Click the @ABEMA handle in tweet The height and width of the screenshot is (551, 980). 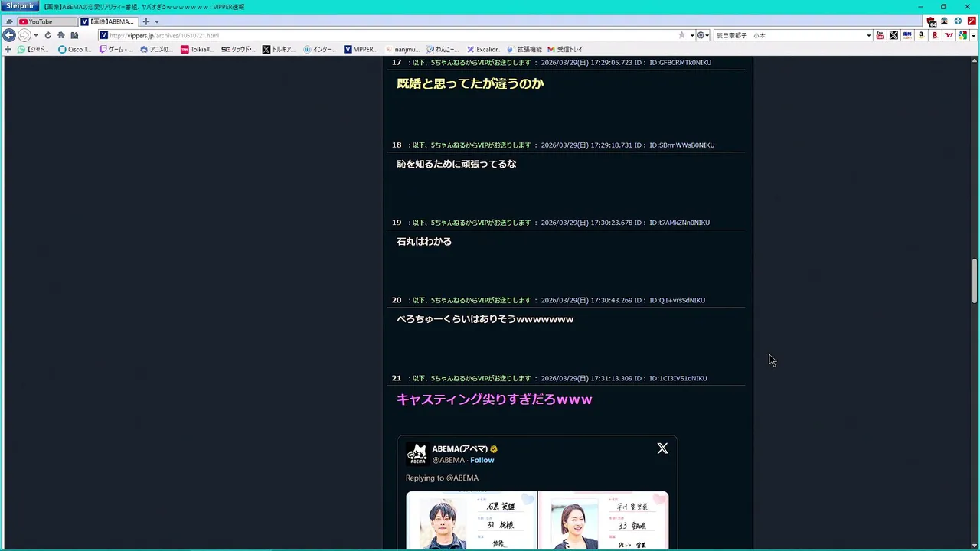tap(449, 460)
